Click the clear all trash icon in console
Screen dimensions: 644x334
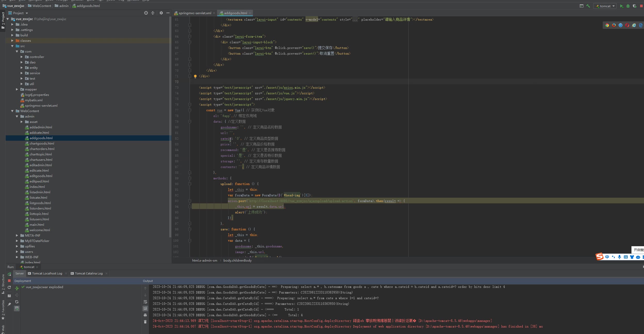[x=145, y=322]
